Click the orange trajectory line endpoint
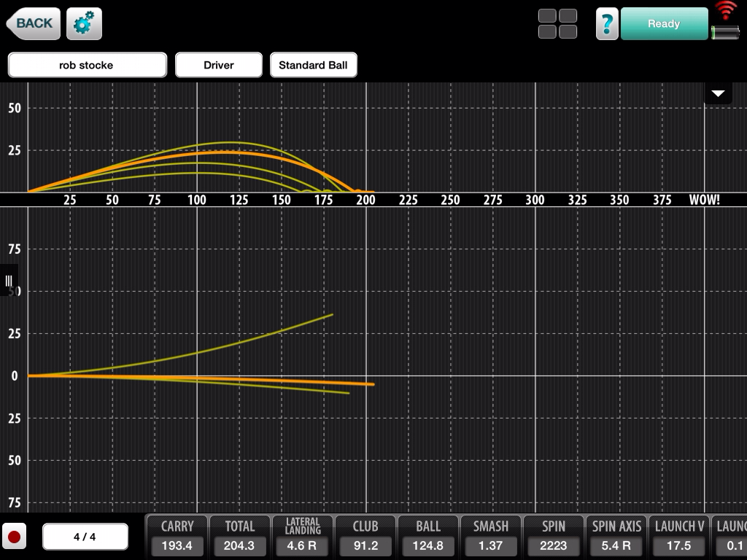The image size is (747, 560). coord(373,384)
